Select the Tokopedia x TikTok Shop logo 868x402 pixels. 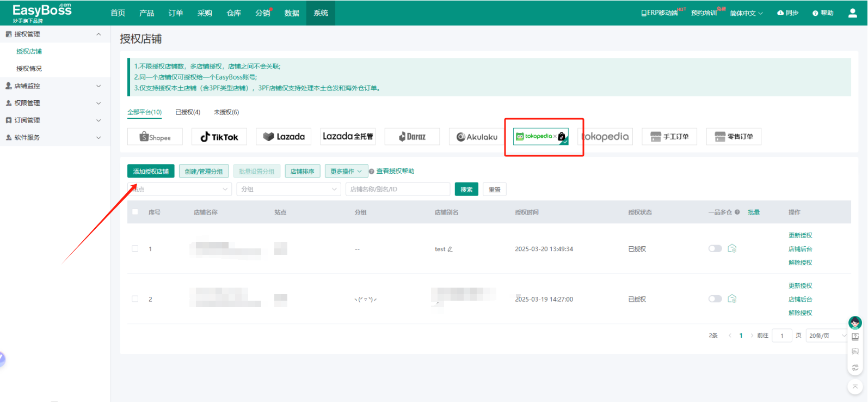click(541, 137)
